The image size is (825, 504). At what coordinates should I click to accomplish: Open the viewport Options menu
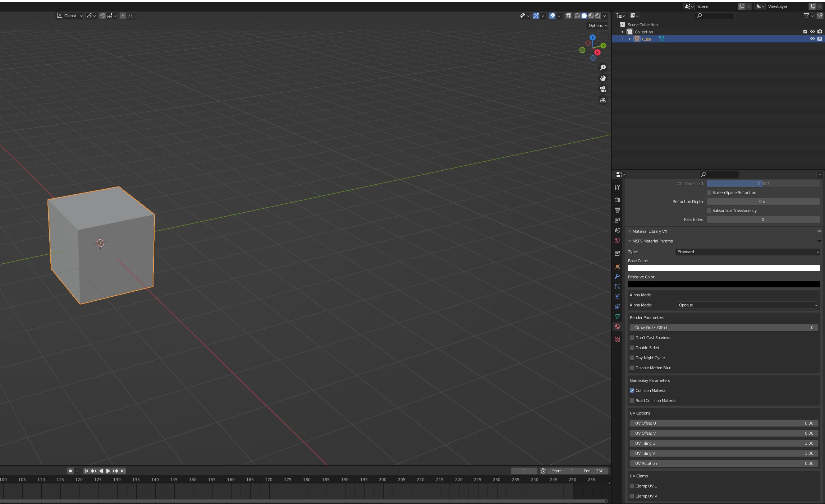(598, 26)
